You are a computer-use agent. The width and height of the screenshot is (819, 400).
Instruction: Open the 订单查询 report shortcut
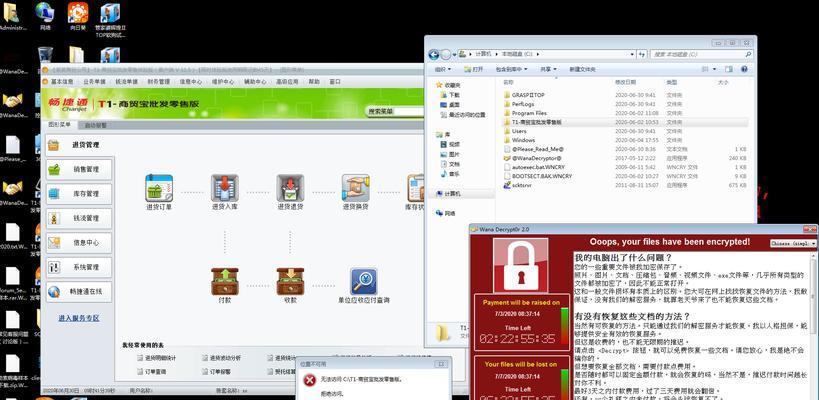click(152, 372)
